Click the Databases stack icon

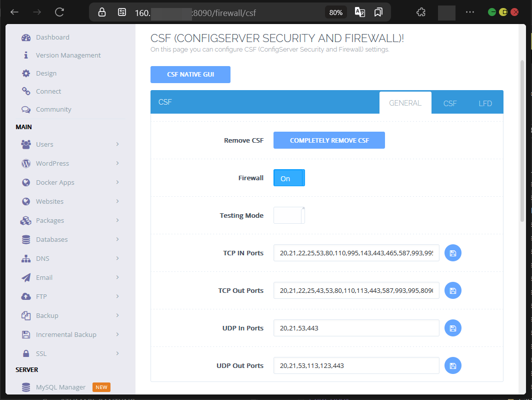26,240
